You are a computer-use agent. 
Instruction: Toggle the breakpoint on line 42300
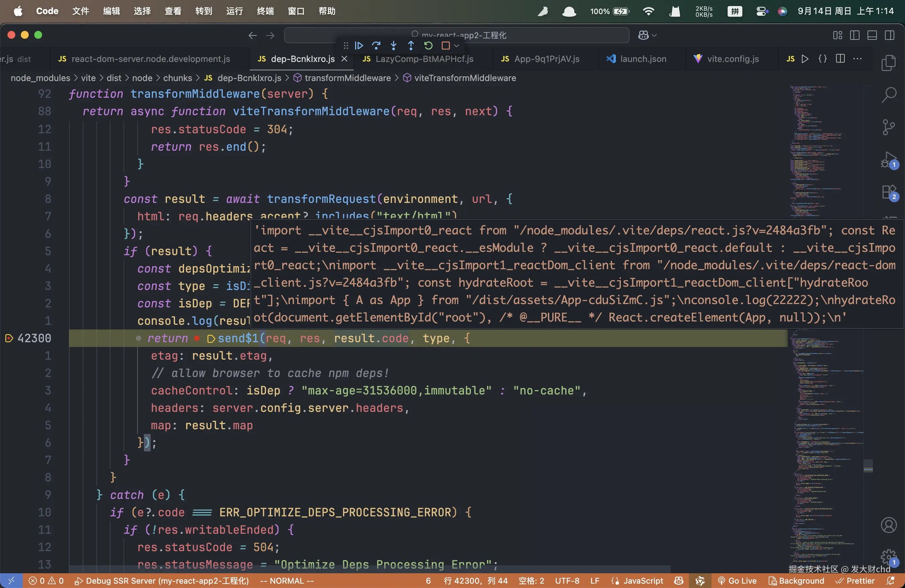point(9,338)
